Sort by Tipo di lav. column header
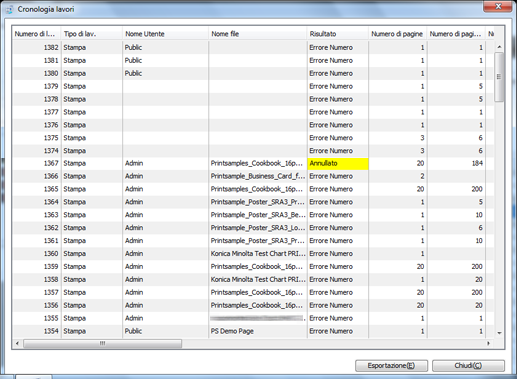 coord(92,34)
